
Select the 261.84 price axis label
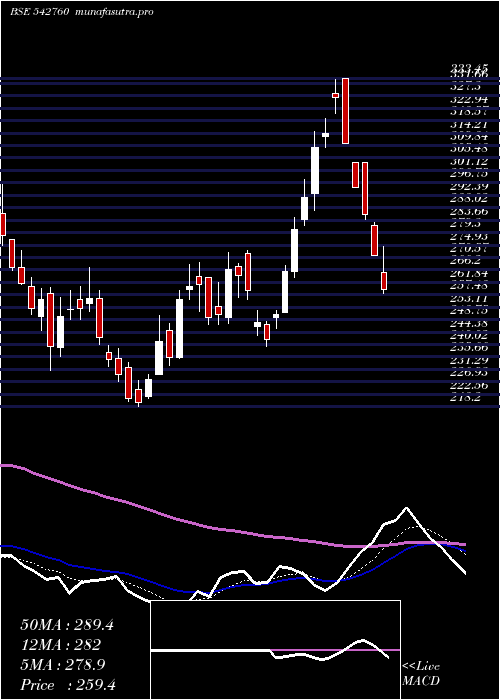[469, 273]
